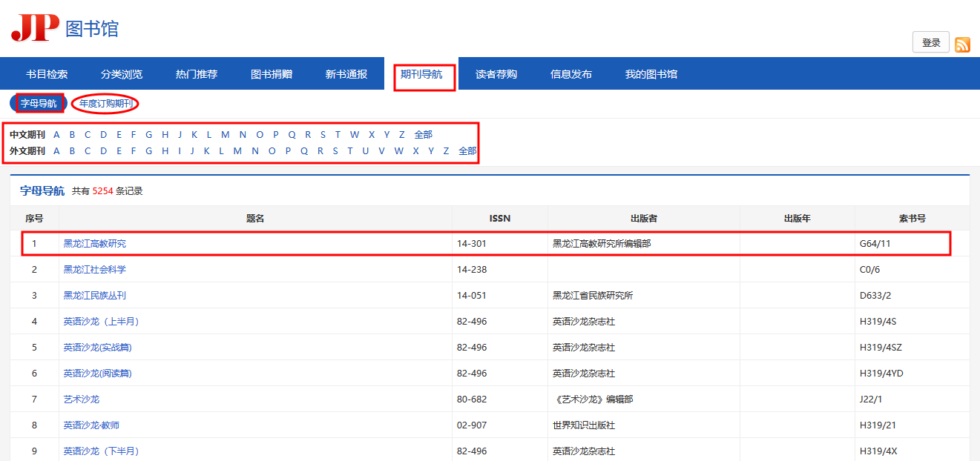The image size is (980, 461).
Task: Filter 外文期刊 by letter V
Action: [x=381, y=151]
